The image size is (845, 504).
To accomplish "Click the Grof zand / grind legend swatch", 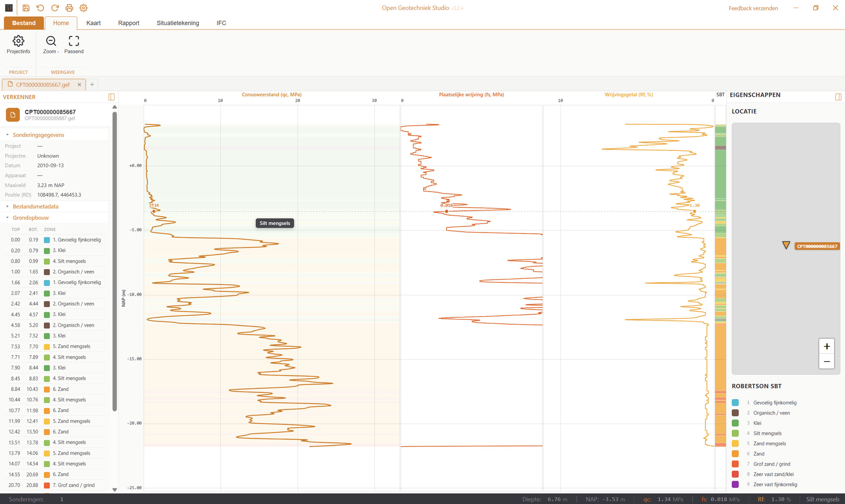I will 736,464.
